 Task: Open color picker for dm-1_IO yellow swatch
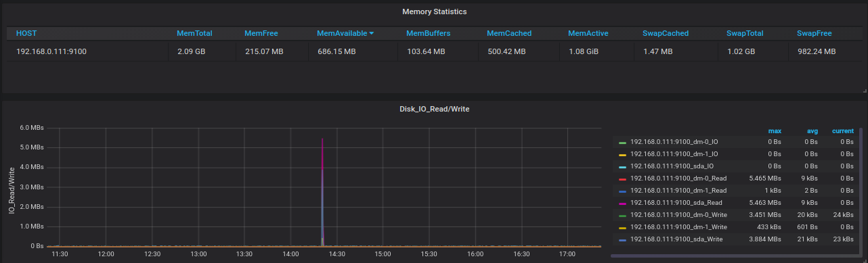click(x=622, y=155)
